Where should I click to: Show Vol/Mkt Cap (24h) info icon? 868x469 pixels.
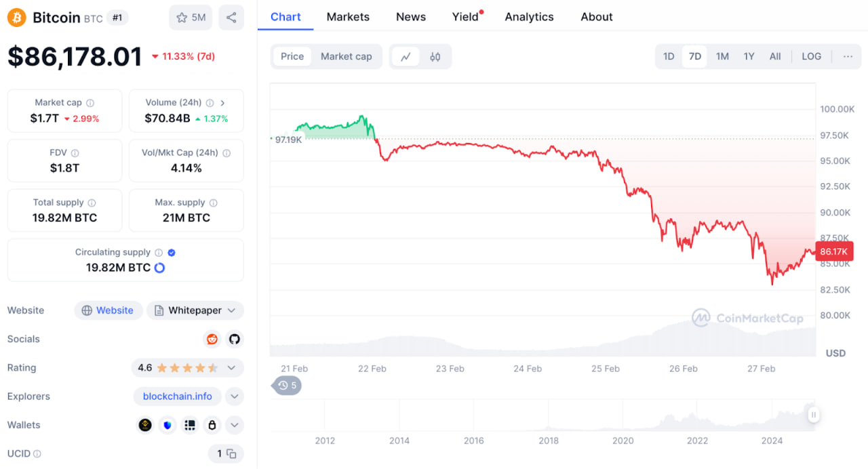[x=226, y=153]
